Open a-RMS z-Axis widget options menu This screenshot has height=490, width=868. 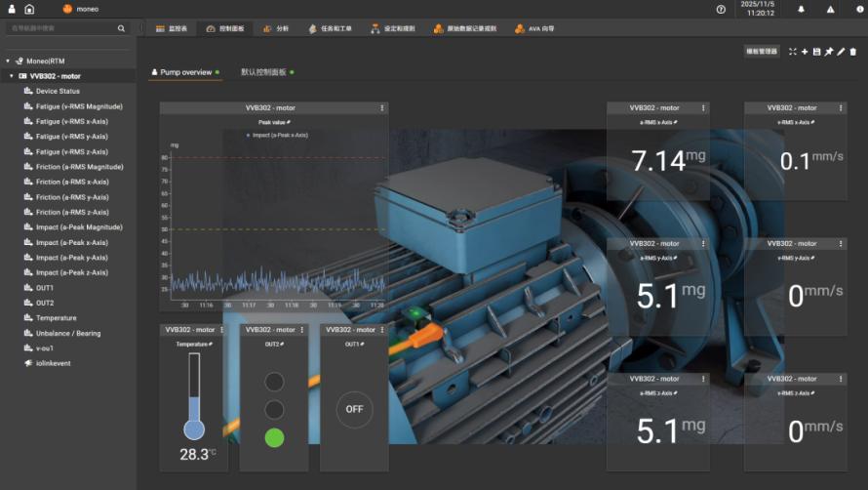[703, 379]
